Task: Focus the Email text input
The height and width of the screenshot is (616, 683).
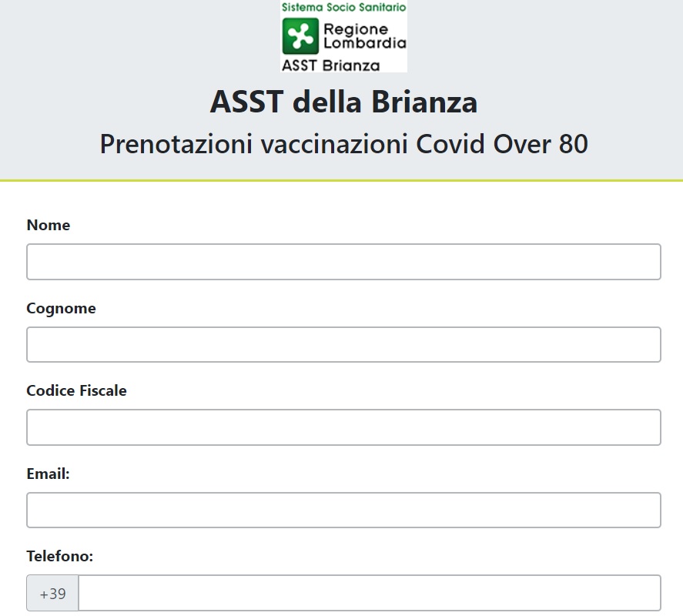Action: (x=343, y=511)
